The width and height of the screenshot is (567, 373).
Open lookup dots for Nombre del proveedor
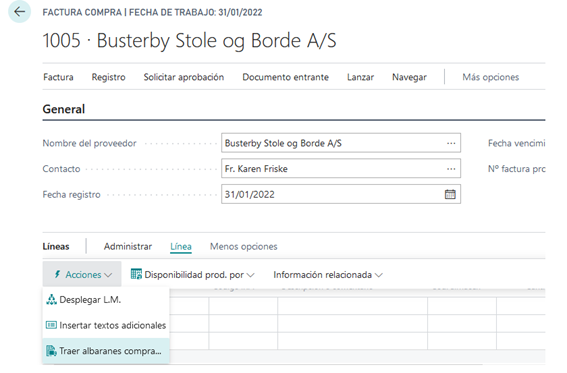click(451, 143)
